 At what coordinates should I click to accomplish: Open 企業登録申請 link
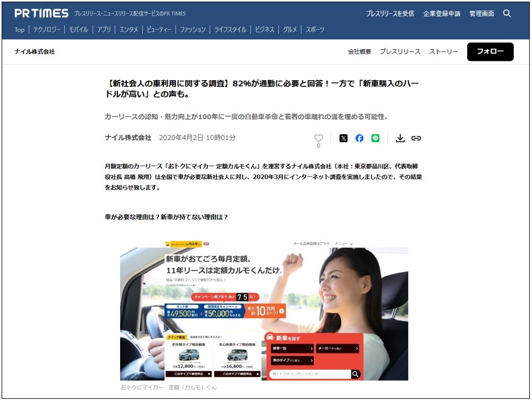pyautogui.click(x=442, y=14)
